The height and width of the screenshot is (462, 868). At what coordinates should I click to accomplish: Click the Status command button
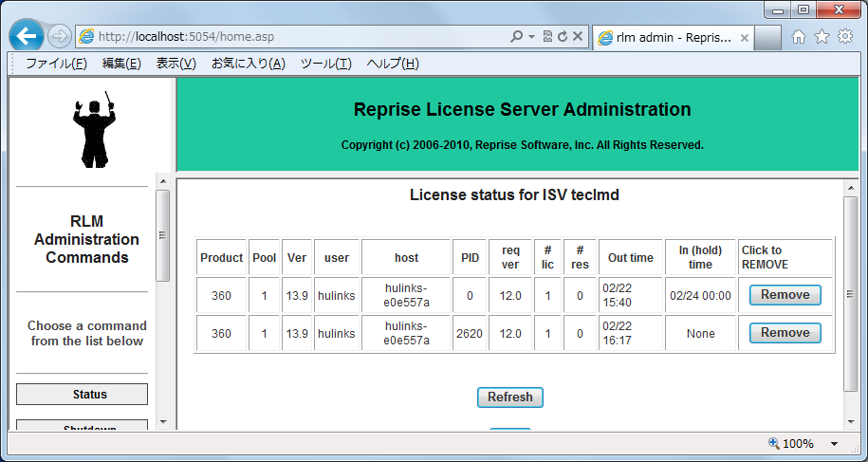pyautogui.click(x=82, y=395)
